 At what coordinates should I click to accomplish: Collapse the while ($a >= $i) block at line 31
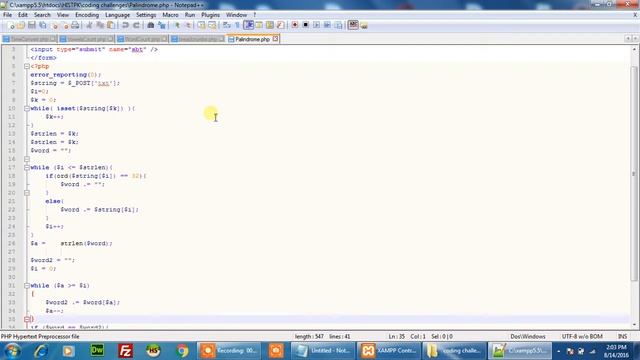(27, 286)
